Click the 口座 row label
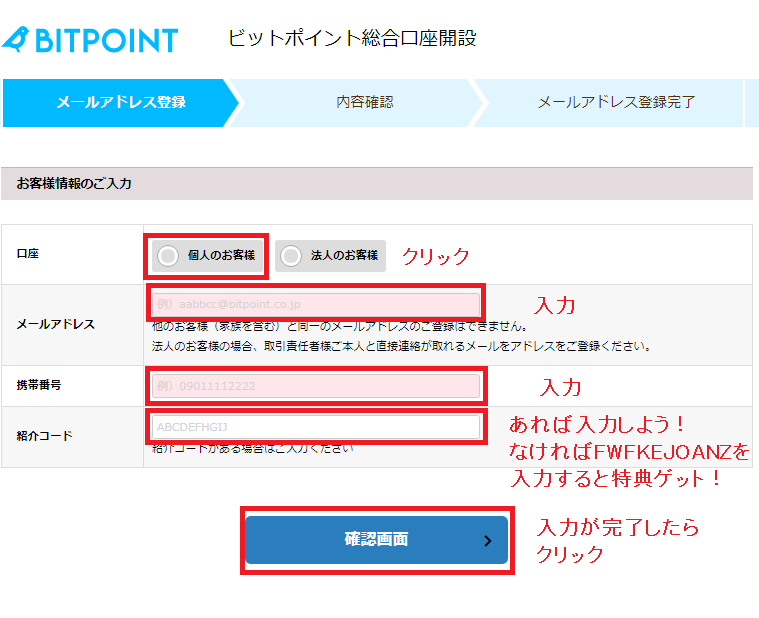This screenshot has width=759, height=618. (27, 255)
